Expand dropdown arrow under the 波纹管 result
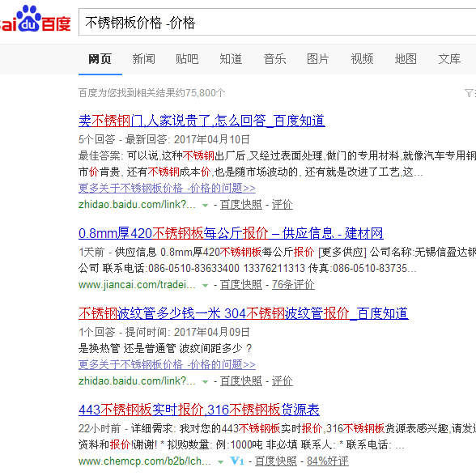The height and width of the screenshot is (476, 476). click(206, 382)
